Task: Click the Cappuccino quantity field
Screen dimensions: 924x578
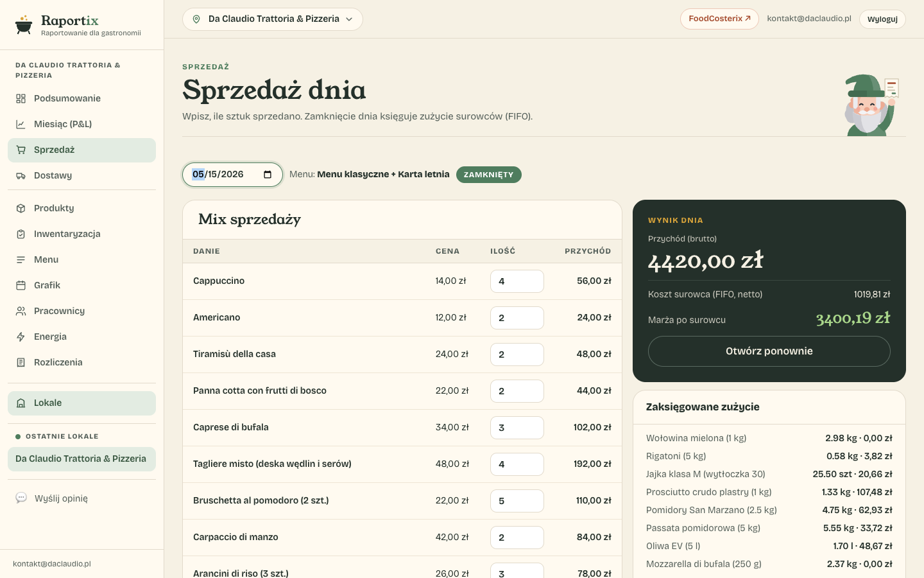Action: (517, 281)
